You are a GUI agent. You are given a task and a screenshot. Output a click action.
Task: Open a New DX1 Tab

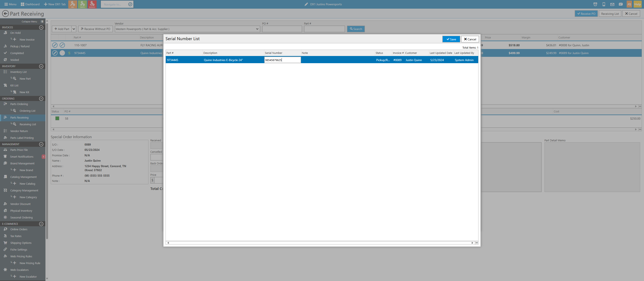point(55,4)
